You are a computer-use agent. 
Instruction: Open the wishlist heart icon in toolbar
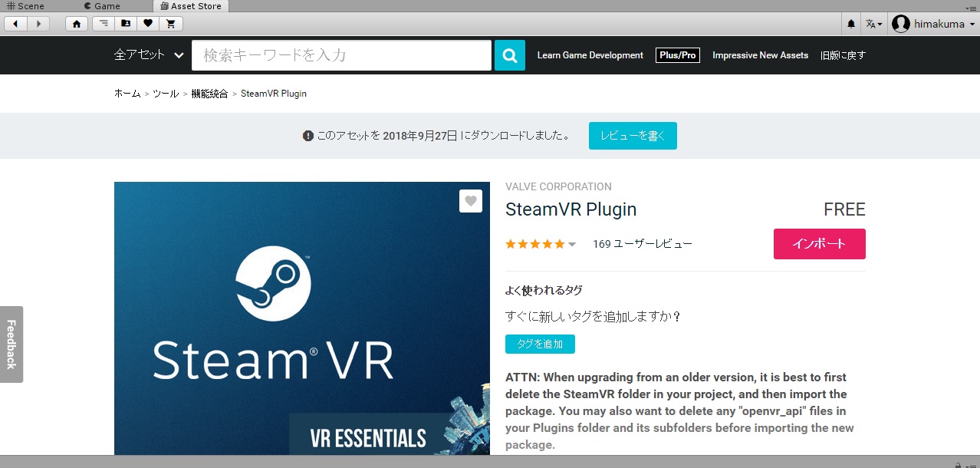146,24
